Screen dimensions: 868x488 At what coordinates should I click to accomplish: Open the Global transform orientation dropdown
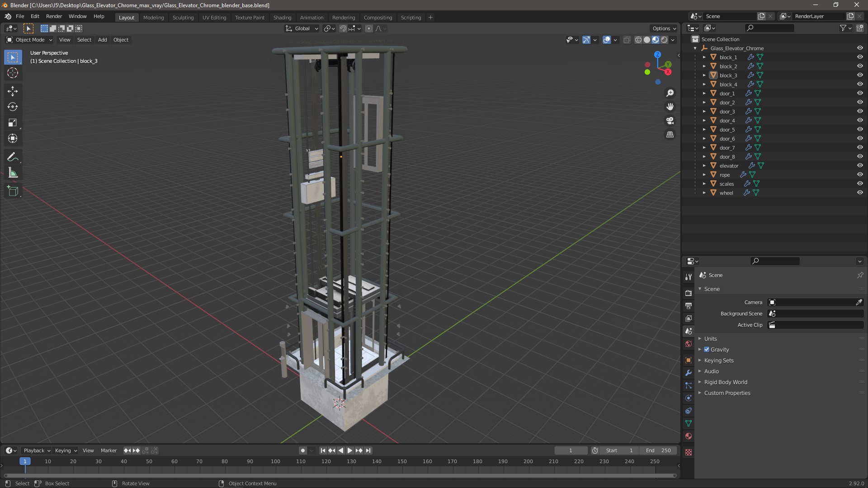click(302, 28)
